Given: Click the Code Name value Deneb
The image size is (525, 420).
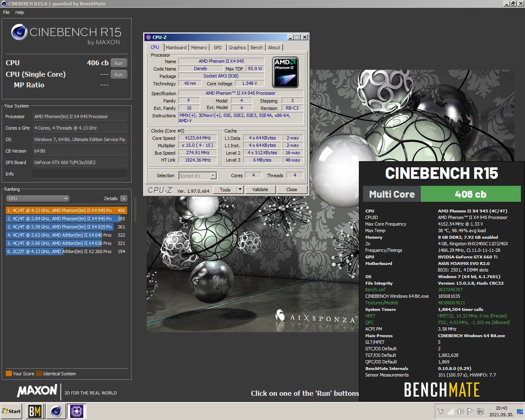Looking at the screenshot, I should pyautogui.click(x=200, y=69).
